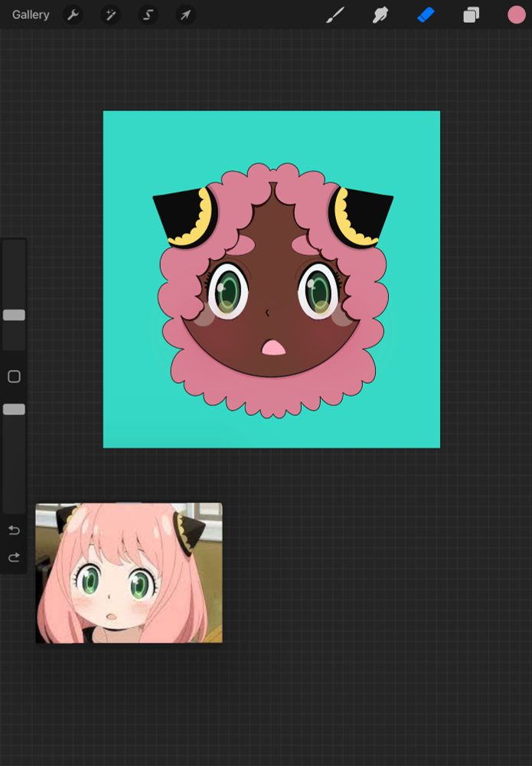The image size is (532, 766).
Task: Tap the Undo arrow
Action: coord(14,530)
